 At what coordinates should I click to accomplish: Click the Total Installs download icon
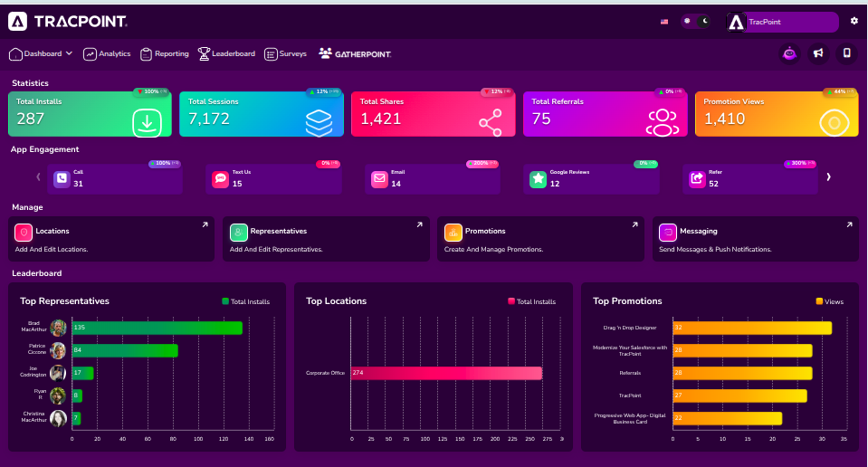click(148, 123)
